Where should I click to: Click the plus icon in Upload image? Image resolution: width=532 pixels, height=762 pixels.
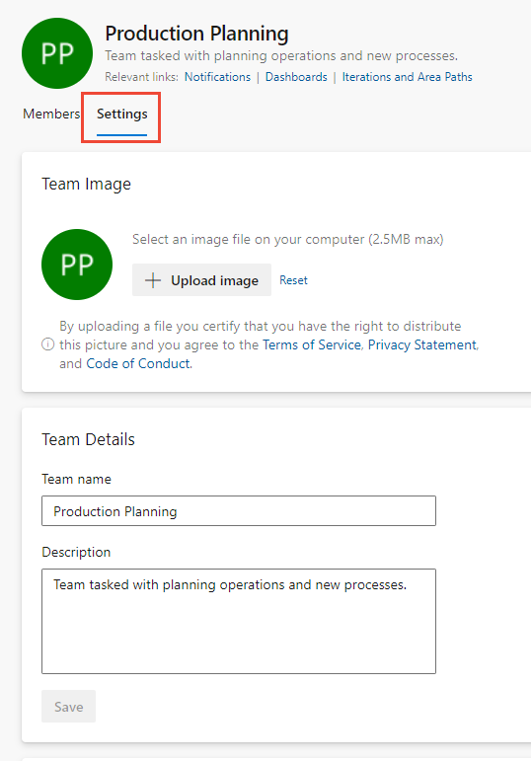coord(153,280)
